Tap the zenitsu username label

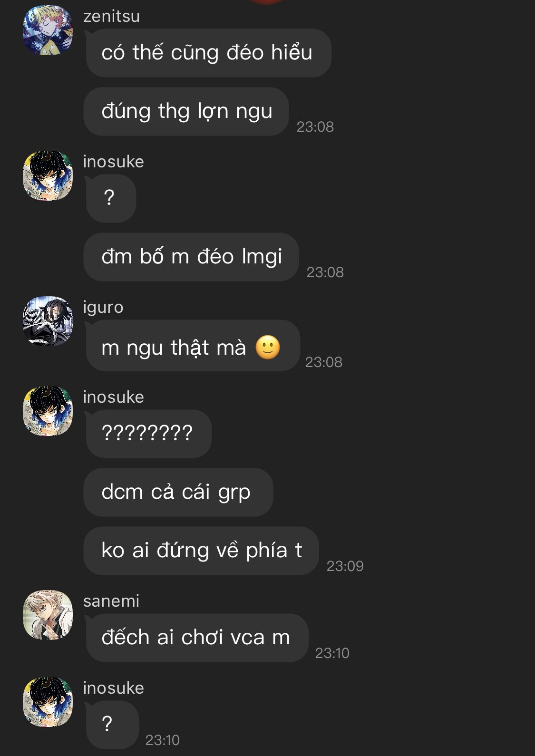click(112, 16)
